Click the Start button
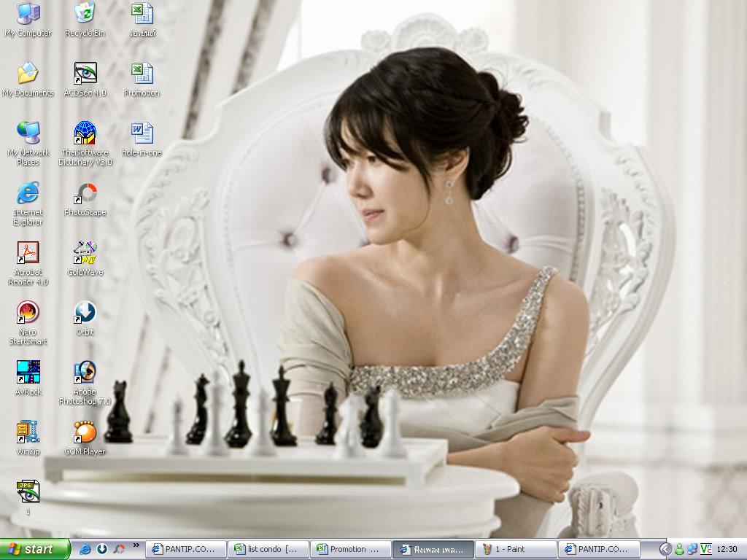Screen dimensions: 747x560 [x=35, y=549]
